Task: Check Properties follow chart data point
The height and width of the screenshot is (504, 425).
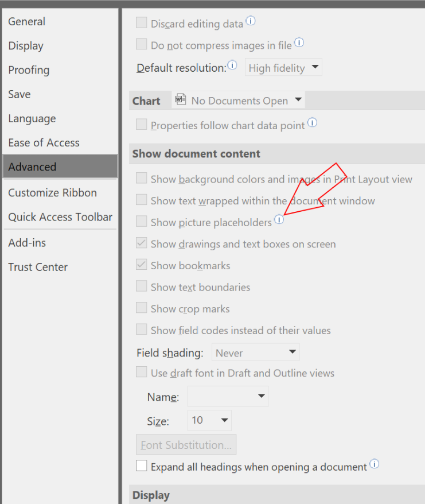Action: (x=141, y=125)
